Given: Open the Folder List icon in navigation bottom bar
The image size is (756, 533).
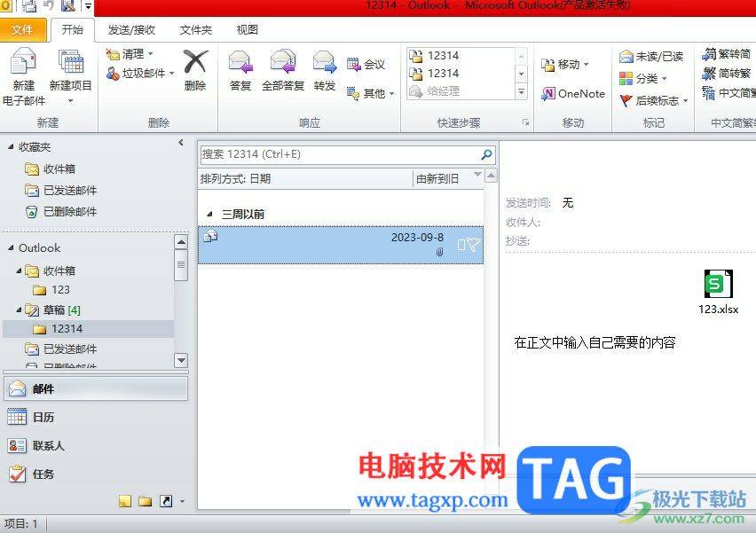Looking at the screenshot, I should tap(146, 501).
